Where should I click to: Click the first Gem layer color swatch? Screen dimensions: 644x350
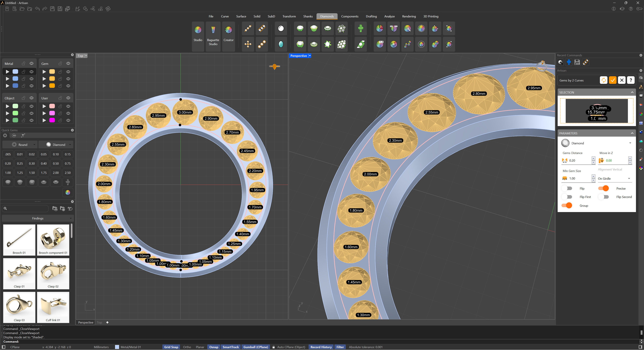[x=52, y=72]
